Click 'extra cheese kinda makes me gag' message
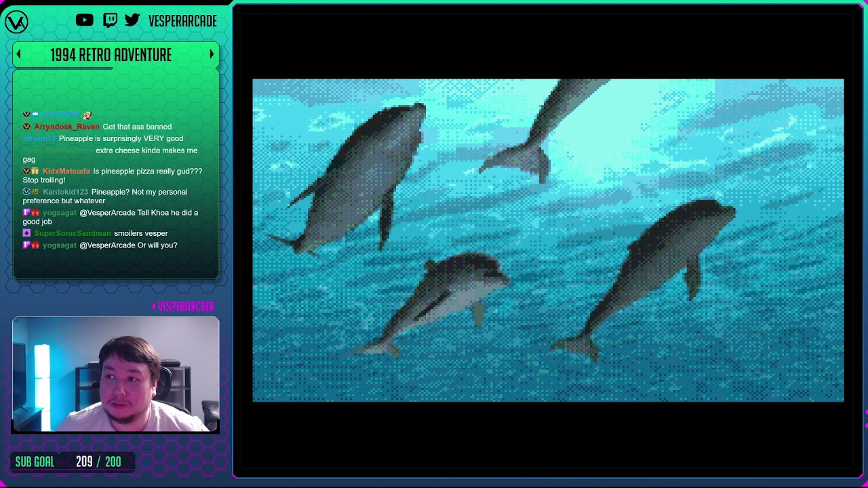868x488 pixels. (110, 155)
